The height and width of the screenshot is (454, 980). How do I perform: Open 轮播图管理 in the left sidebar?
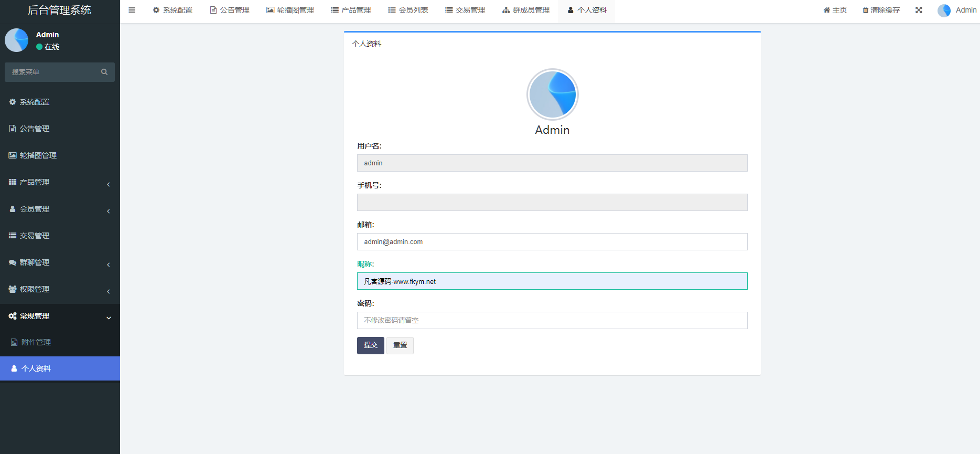coord(38,155)
